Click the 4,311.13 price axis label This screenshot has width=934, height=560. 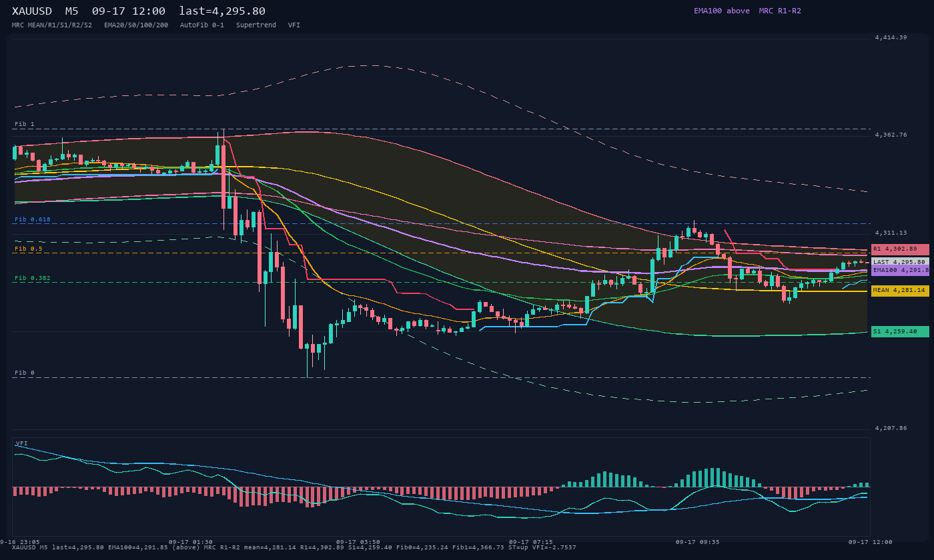click(891, 233)
